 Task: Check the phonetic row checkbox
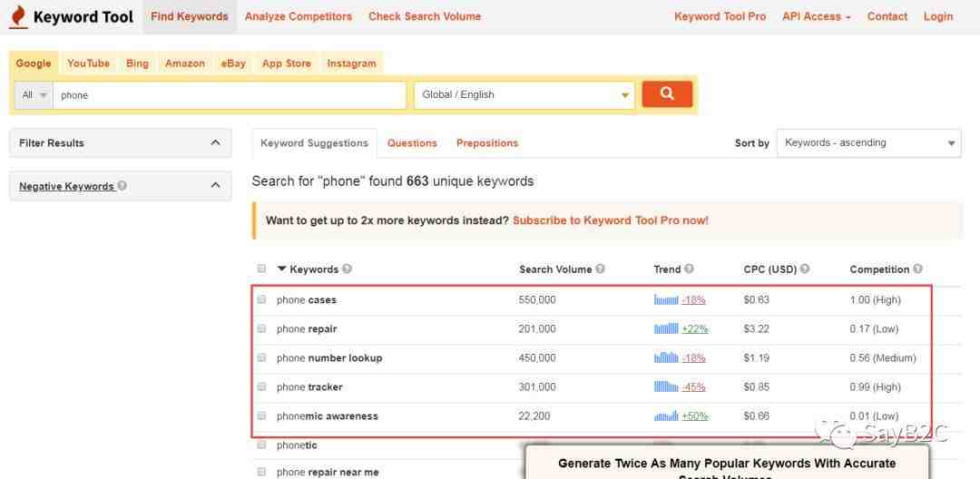click(261, 445)
